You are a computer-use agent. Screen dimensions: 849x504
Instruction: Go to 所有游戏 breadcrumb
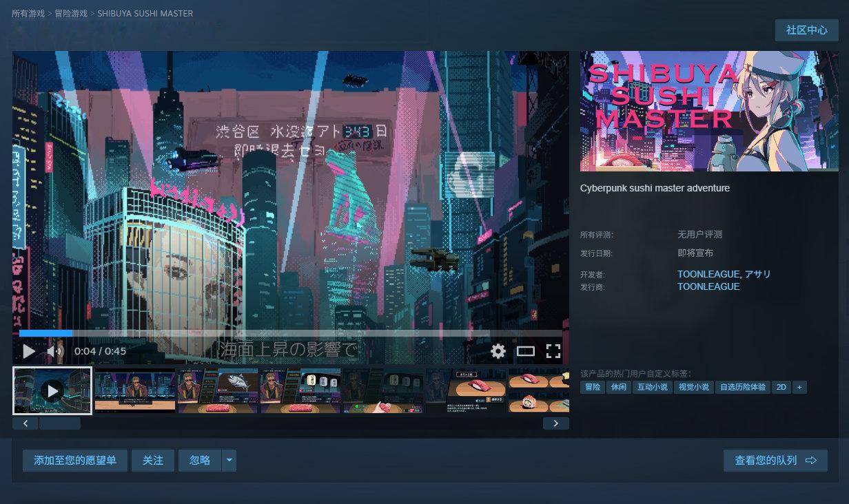click(28, 14)
